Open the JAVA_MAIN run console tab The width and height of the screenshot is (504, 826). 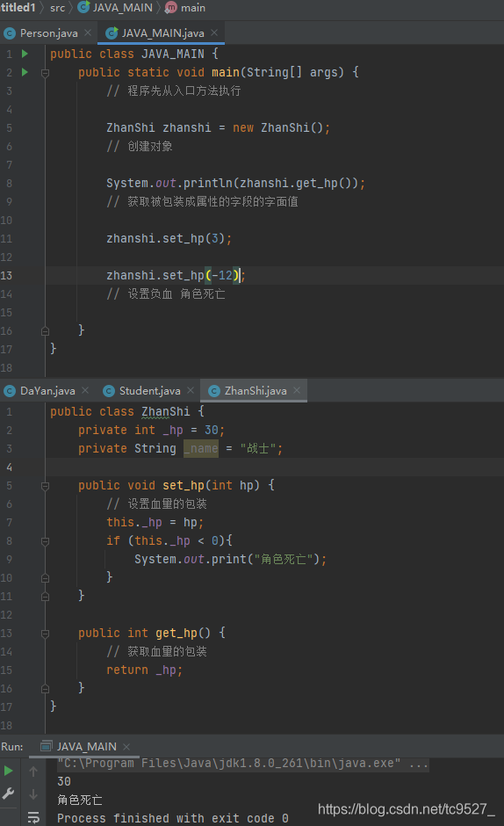[86, 746]
